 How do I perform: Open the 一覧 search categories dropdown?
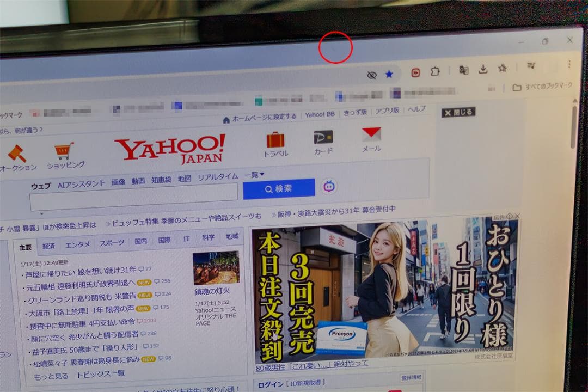pyautogui.click(x=254, y=174)
